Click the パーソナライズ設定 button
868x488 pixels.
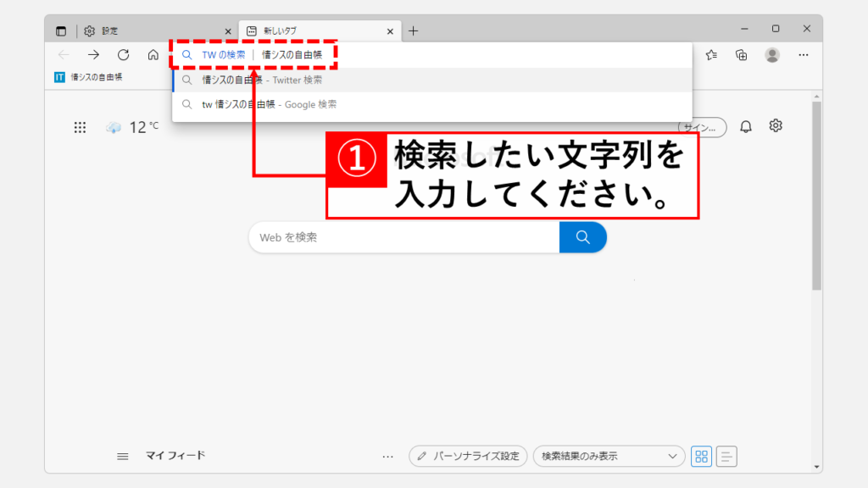(x=468, y=456)
